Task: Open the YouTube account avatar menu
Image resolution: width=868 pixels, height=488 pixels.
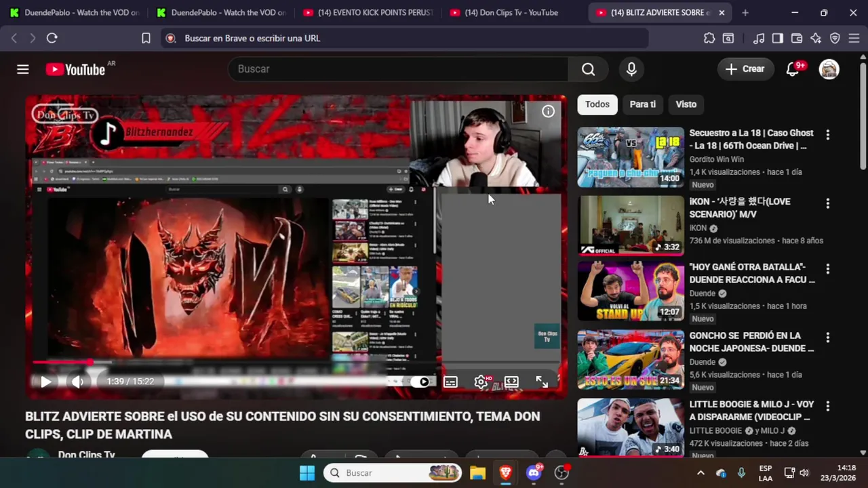Action: (x=829, y=69)
